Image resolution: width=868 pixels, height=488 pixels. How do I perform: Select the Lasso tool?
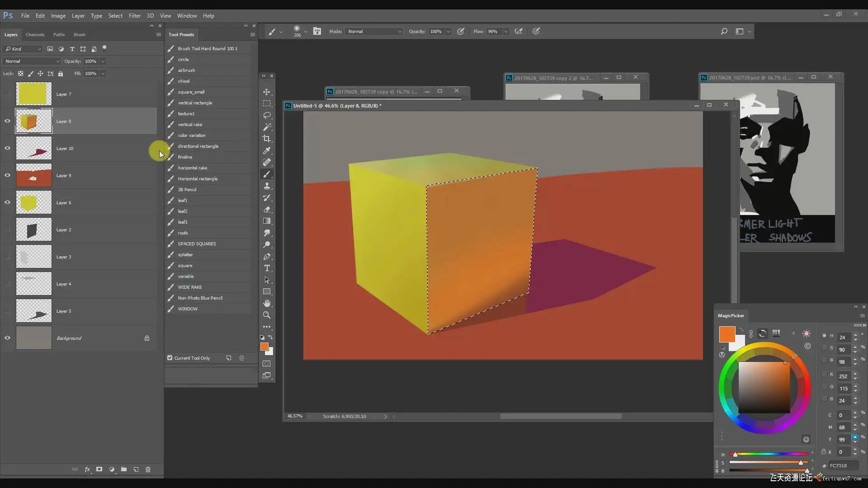(267, 115)
